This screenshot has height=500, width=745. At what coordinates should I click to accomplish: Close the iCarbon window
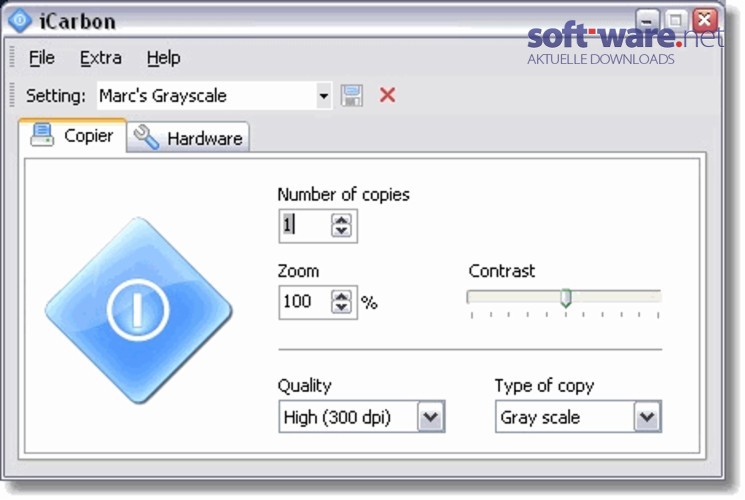pos(705,20)
